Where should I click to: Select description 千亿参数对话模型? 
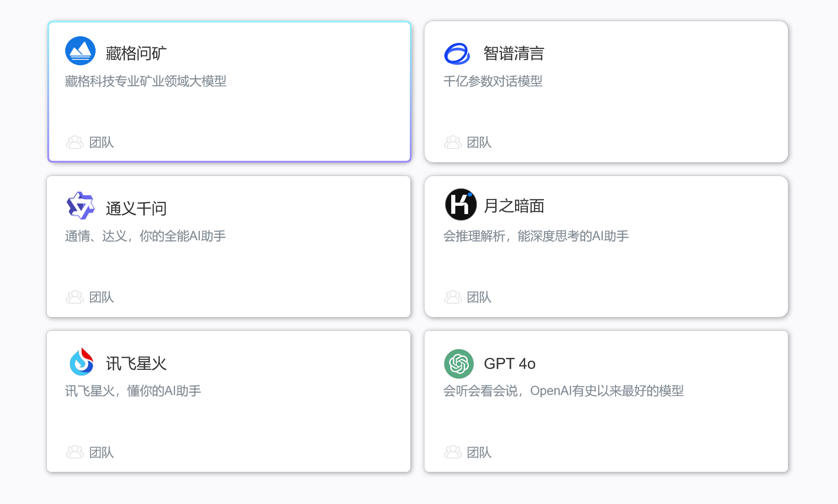click(493, 81)
